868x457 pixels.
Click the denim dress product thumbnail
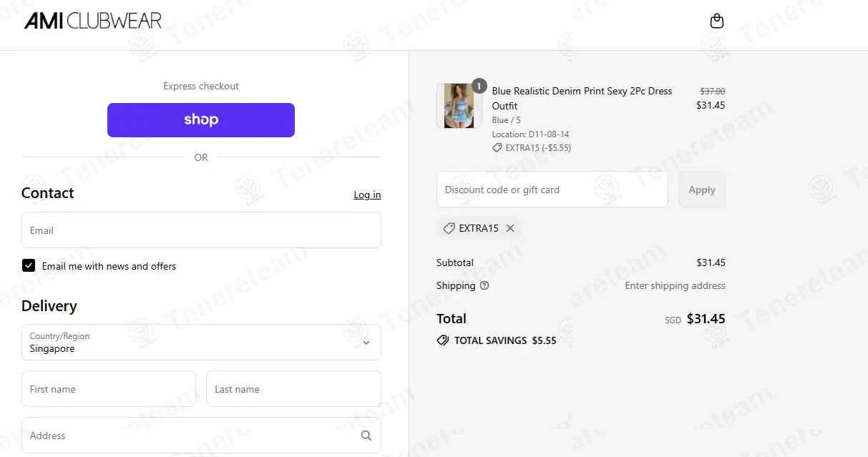pyautogui.click(x=459, y=106)
